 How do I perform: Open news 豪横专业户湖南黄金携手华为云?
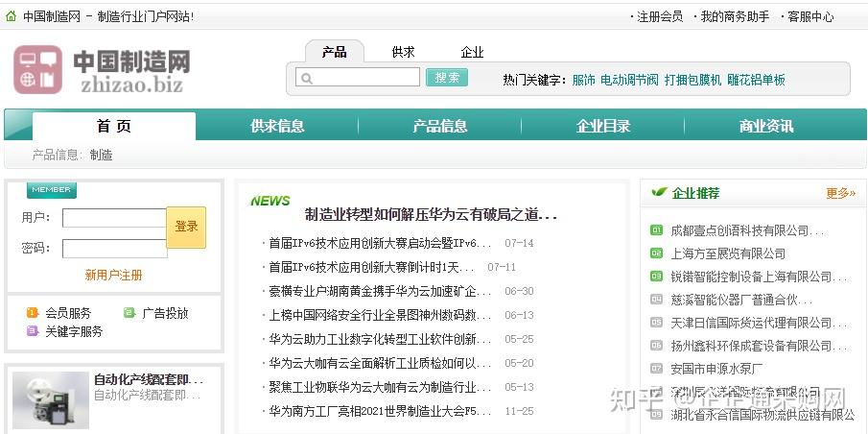coord(380,291)
